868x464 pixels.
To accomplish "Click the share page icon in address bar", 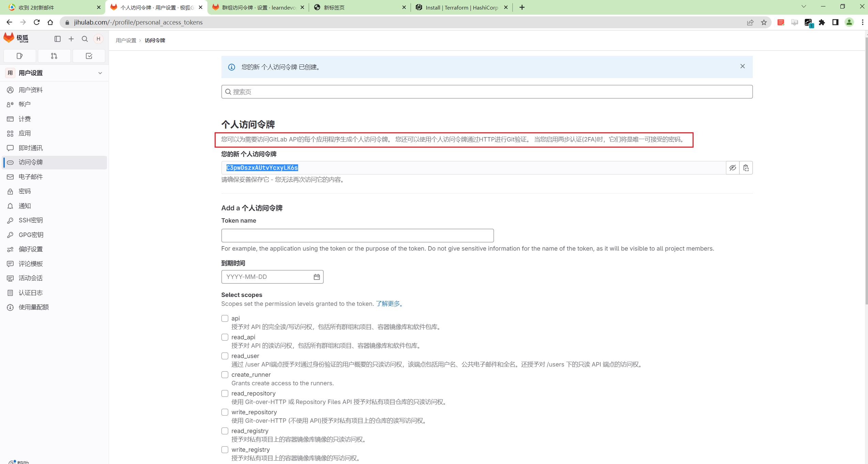I will click(x=750, y=23).
